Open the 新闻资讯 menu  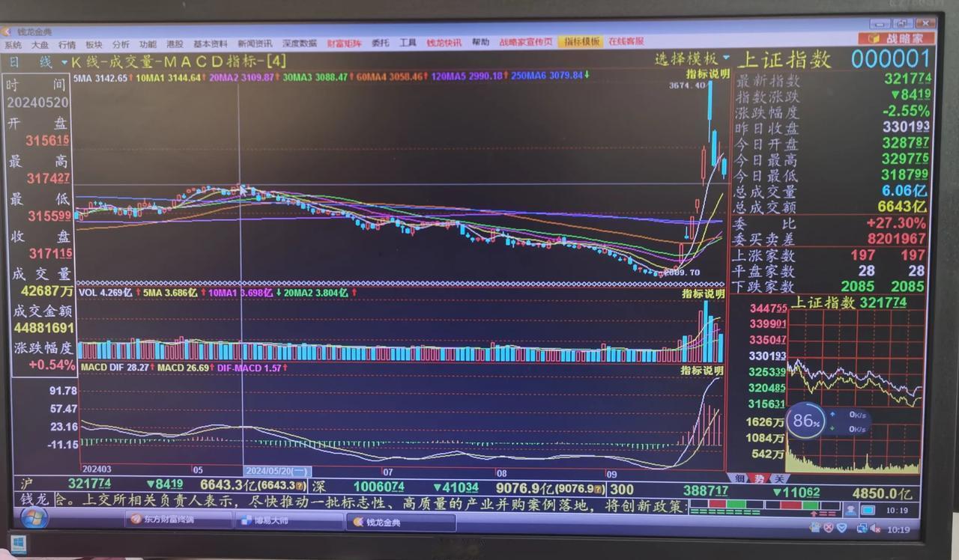click(255, 44)
